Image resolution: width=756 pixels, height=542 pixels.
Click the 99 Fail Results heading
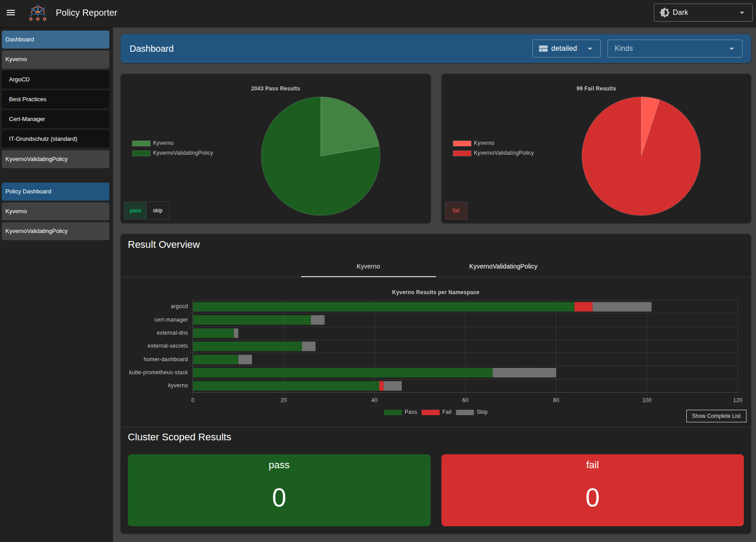click(596, 89)
